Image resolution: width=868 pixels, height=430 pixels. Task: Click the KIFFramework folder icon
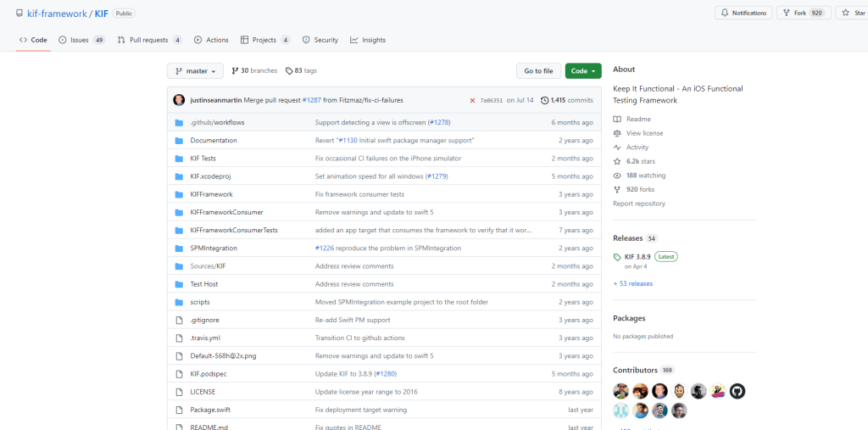tap(179, 194)
